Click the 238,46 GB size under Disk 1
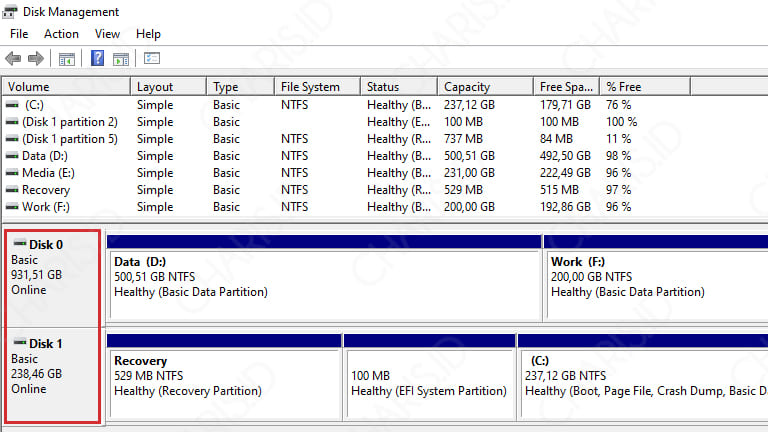The width and height of the screenshot is (768, 432). click(x=37, y=374)
